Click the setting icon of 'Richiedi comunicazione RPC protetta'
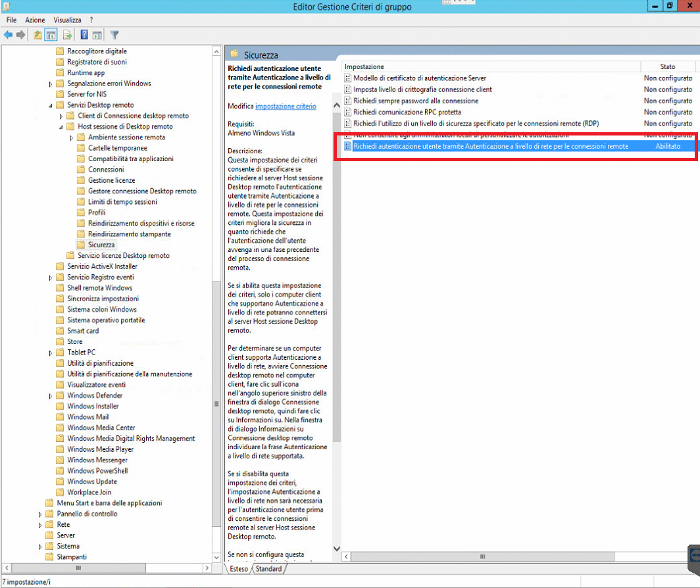Image resolution: width=700 pixels, height=588 pixels. coord(348,112)
